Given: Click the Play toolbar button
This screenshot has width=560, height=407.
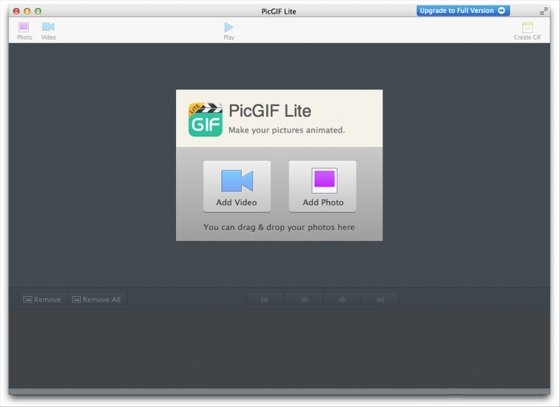Looking at the screenshot, I should (229, 31).
